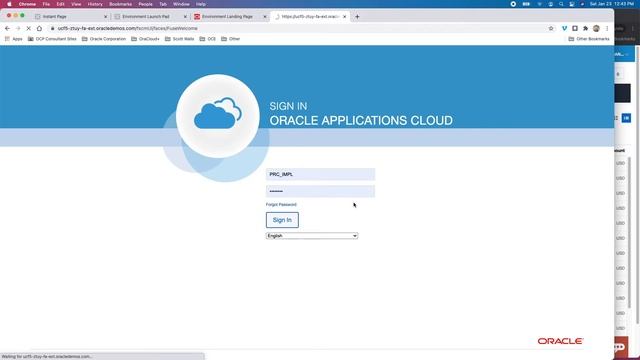Stop the page loading with the X icon
640x360 pixels.
pyautogui.click(x=29, y=28)
